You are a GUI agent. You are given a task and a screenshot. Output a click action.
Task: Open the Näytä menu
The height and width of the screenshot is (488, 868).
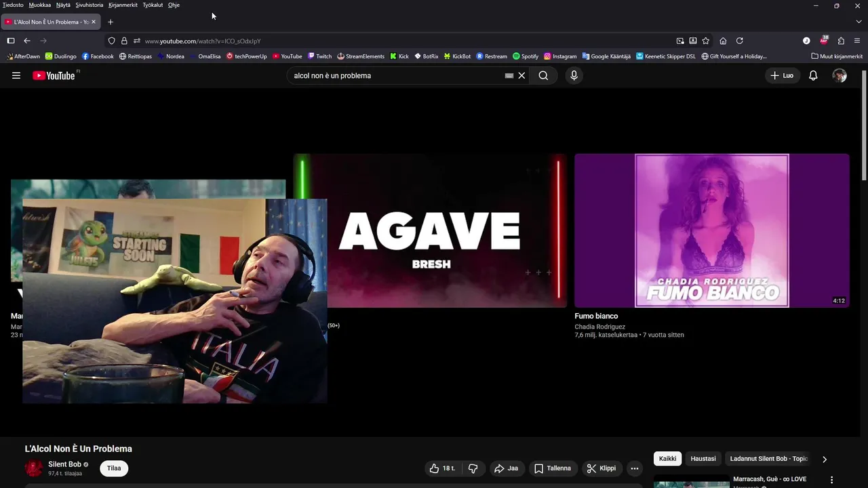63,5
